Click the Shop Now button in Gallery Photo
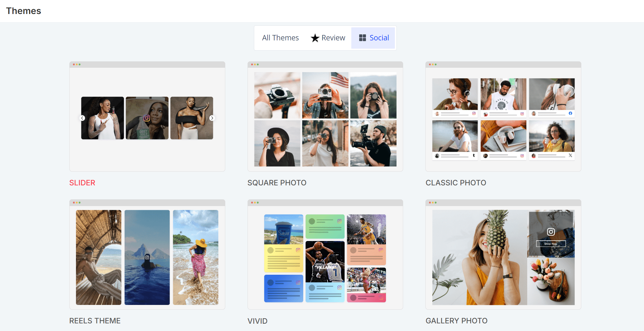Screen dimensions: 644x331 point(551,244)
